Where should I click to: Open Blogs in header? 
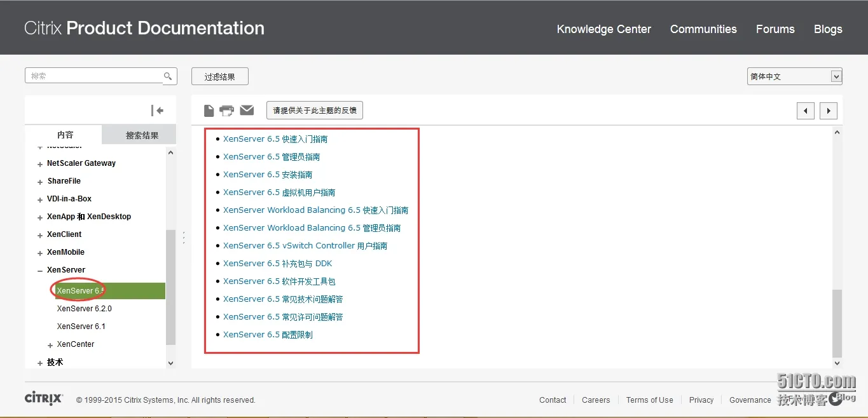pos(828,29)
